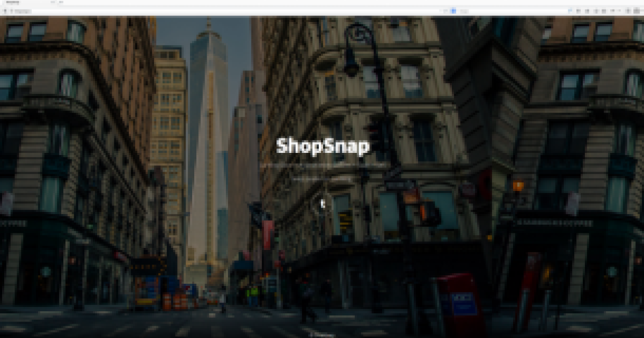Click the small white icon below the hero text
Image resolution: width=644 pixels, height=338 pixels.
(x=323, y=203)
